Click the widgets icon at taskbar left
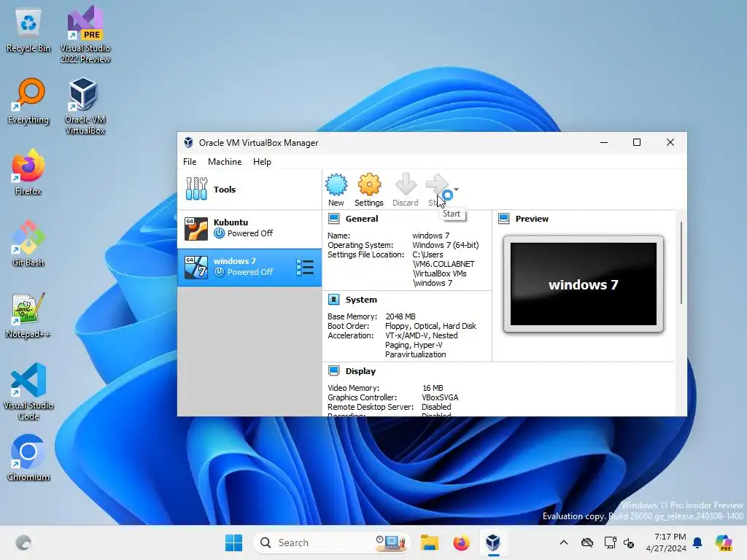 point(23,542)
